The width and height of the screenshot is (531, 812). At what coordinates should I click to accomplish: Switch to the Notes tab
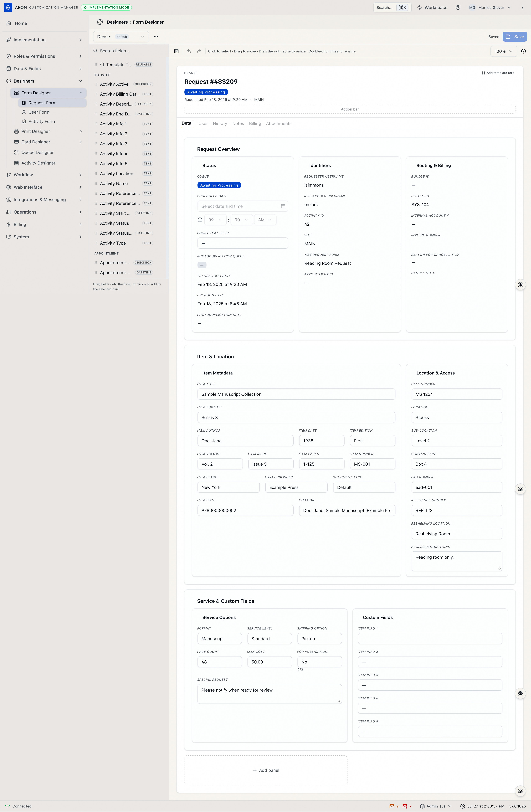(x=238, y=124)
